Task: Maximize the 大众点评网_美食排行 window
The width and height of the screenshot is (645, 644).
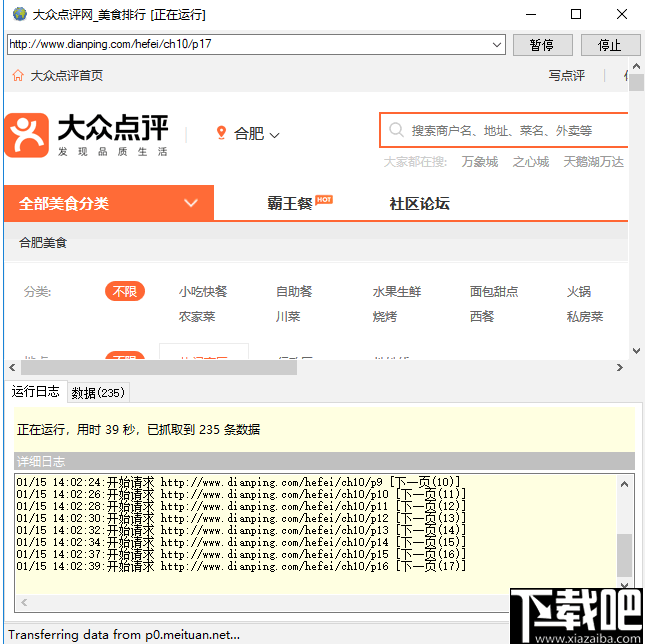Action: tap(576, 14)
